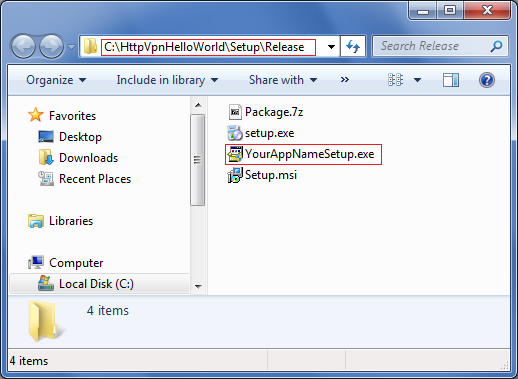The image size is (518, 379).
Task: Minimize the Explorer window
Action: (423, 11)
